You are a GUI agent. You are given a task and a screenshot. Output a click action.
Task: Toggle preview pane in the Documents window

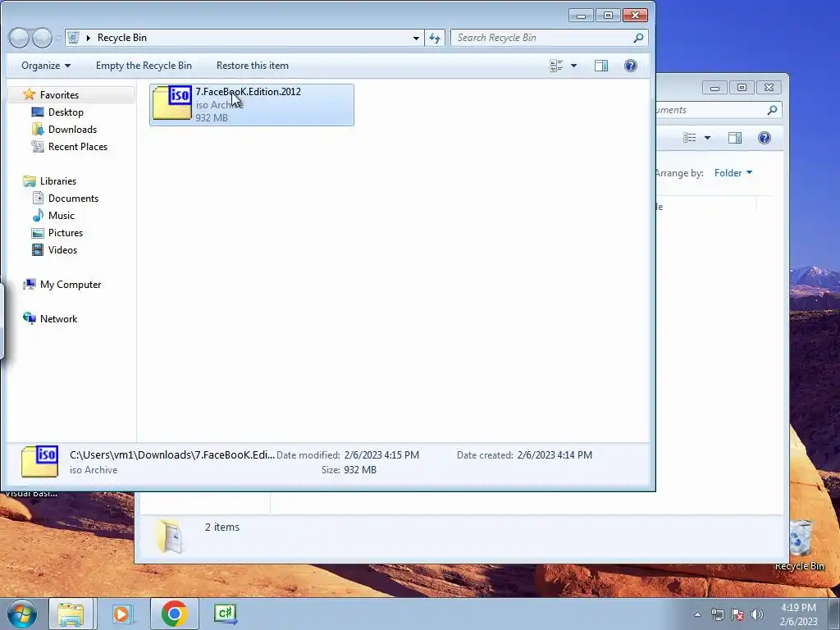pyautogui.click(x=735, y=138)
